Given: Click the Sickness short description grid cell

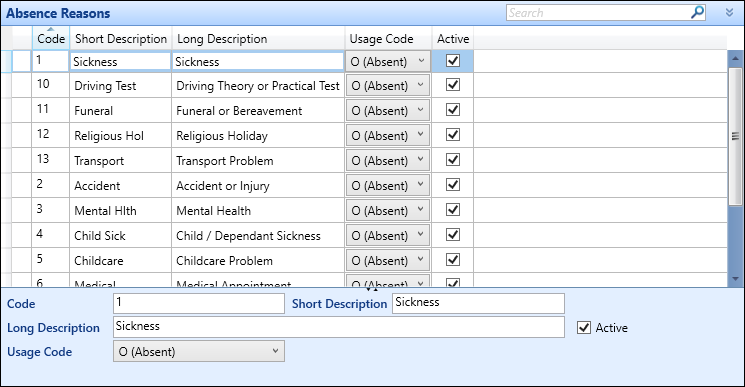Looking at the screenshot, I should [120, 61].
